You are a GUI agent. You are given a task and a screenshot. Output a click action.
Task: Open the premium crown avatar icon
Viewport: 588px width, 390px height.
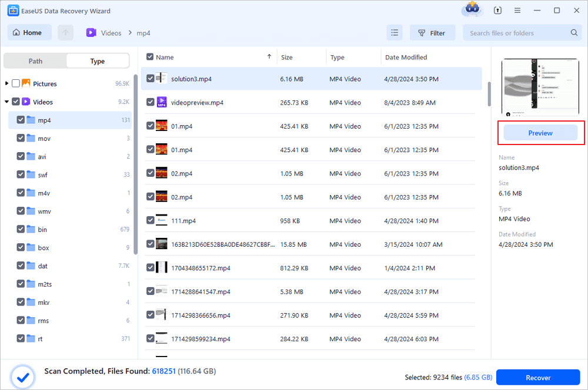pyautogui.click(x=472, y=9)
